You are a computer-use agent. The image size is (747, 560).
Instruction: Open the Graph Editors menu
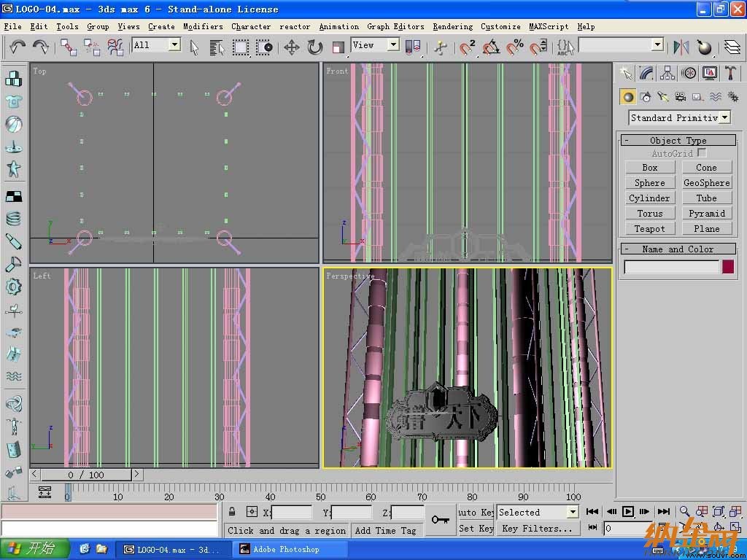pyautogui.click(x=395, y=27)
